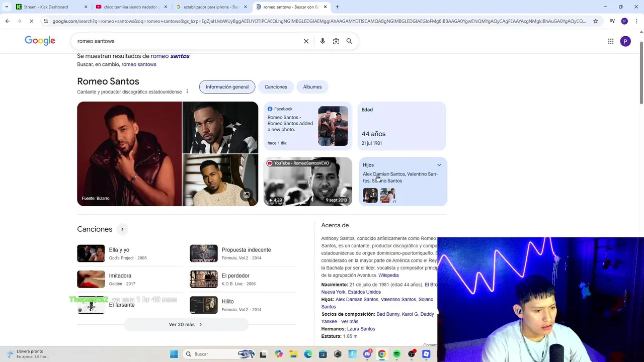Screen dimensions: 644x362
Task: Bookmark this page with the star icon
Action: [x=596, y=21]
